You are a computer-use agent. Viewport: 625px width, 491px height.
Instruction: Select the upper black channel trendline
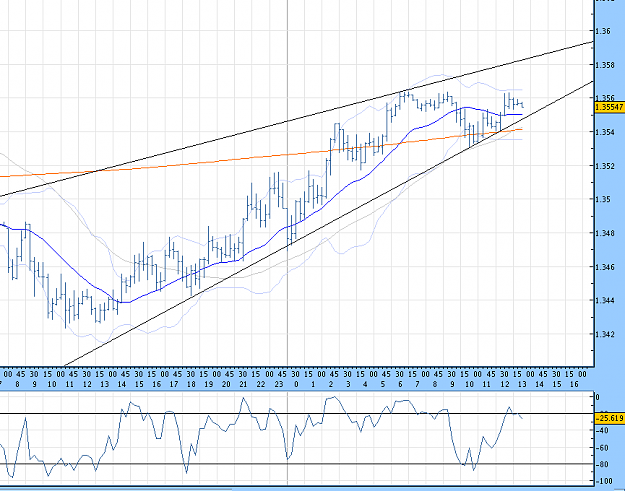pos(297,118)
